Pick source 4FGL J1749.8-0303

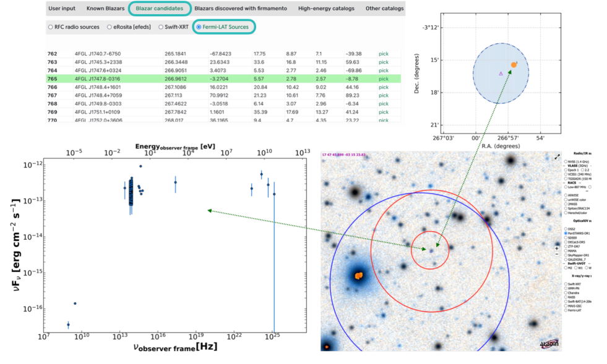point(383,104)
